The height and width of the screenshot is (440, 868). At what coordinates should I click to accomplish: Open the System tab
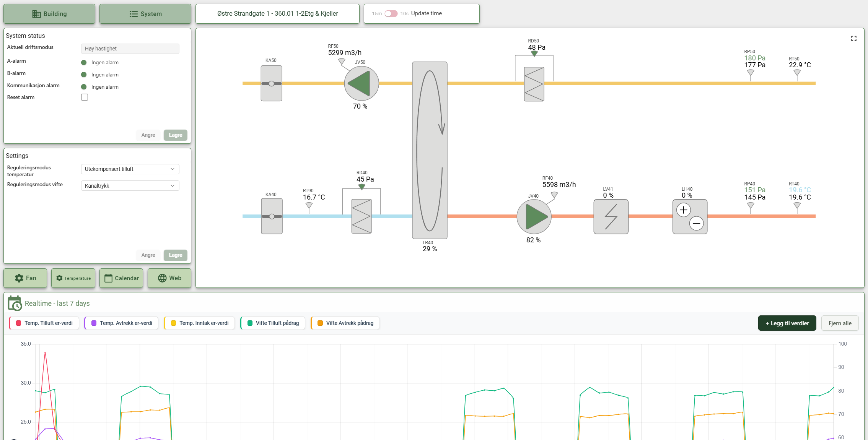[145, 14]
